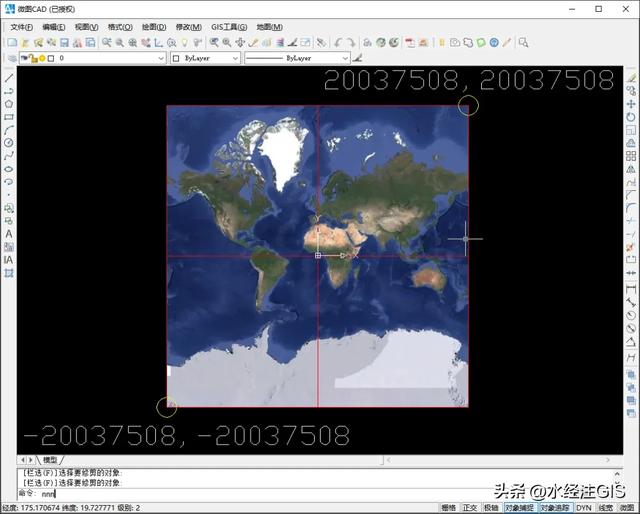This screenshot has width=640, height=514.
Task: Toggle DYN dynamic input in status bar
Action: coord(584,507)
